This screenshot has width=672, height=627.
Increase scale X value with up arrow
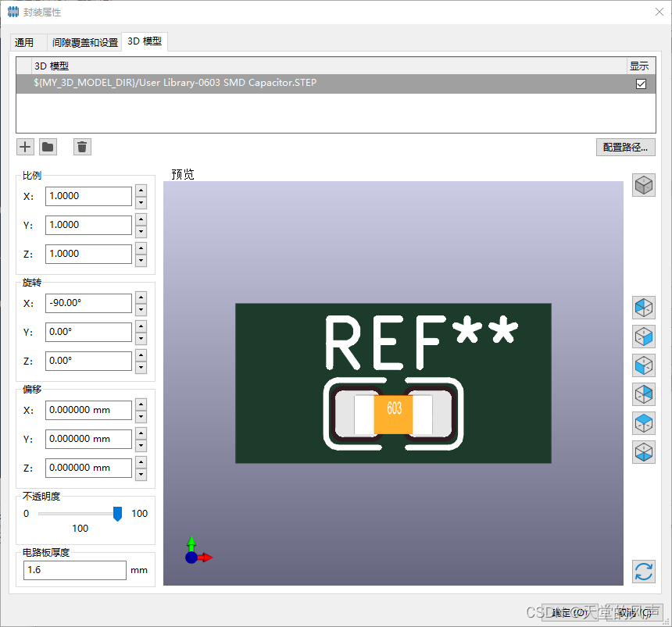[141, 191]
